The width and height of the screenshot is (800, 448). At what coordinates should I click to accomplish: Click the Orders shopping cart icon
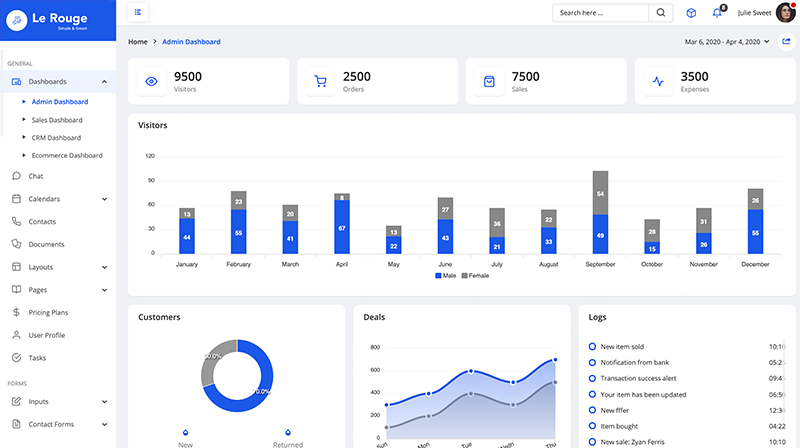point(321,81)
